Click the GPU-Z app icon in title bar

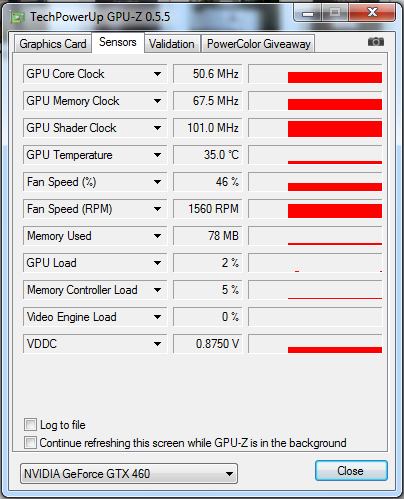click(x=17, y=17)
